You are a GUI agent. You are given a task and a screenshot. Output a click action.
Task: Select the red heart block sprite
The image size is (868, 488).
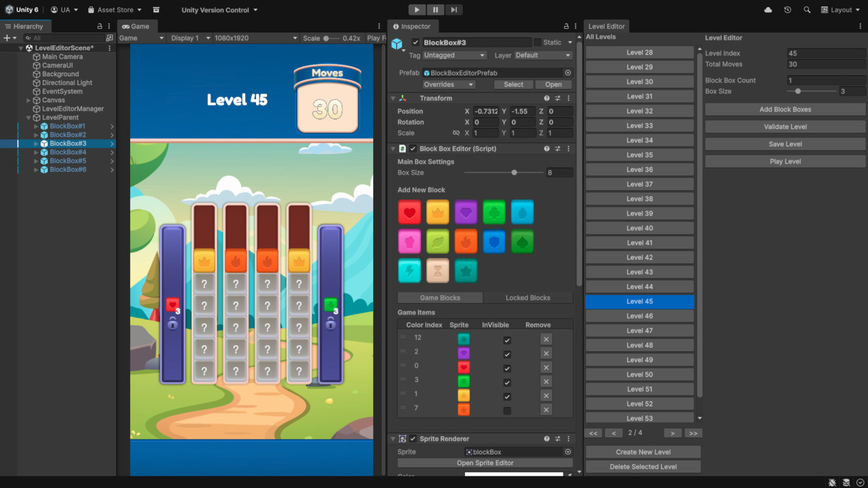tap(410, 212)
